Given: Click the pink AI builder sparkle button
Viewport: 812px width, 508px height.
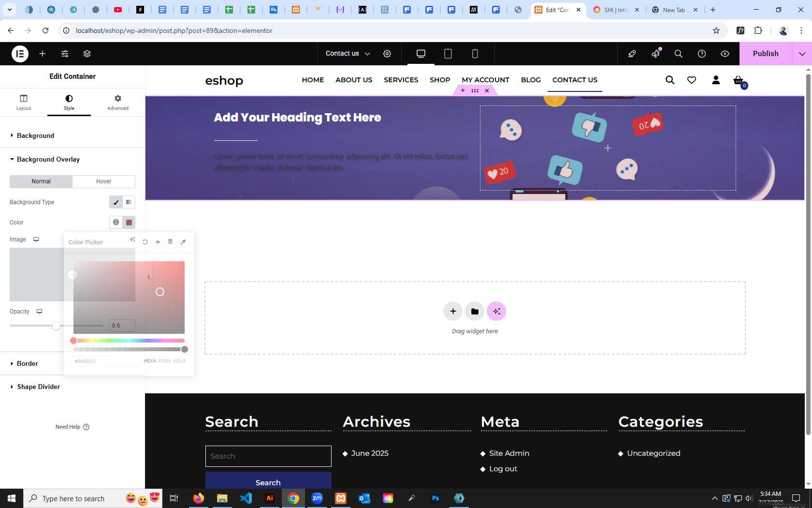Looking at the screenshot, I should tap(496, 311).
